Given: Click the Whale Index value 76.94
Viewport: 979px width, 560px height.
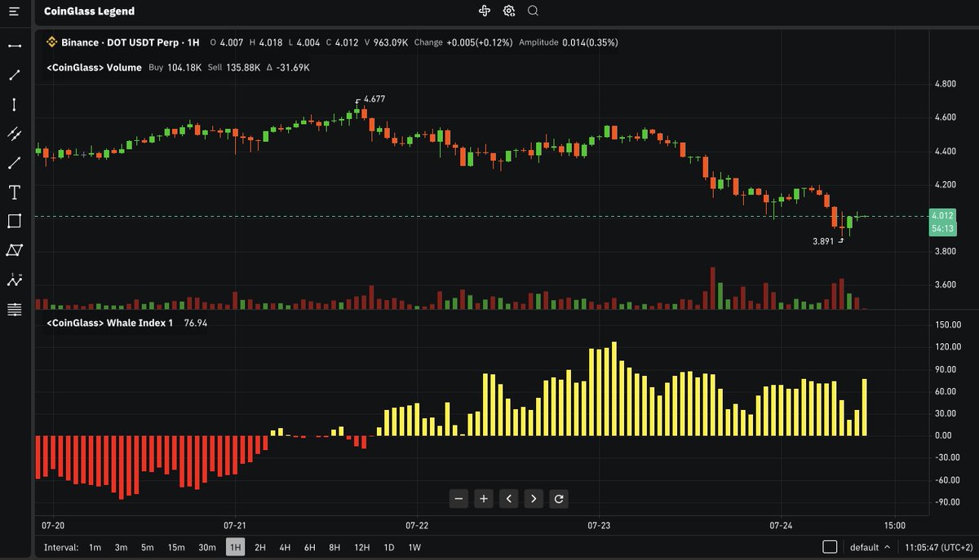Looking at the screenshot, I should point(196,324).
